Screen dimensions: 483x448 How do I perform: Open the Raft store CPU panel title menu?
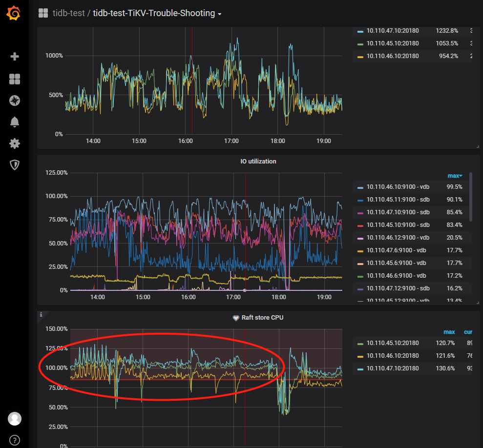(x=262, y=317)
